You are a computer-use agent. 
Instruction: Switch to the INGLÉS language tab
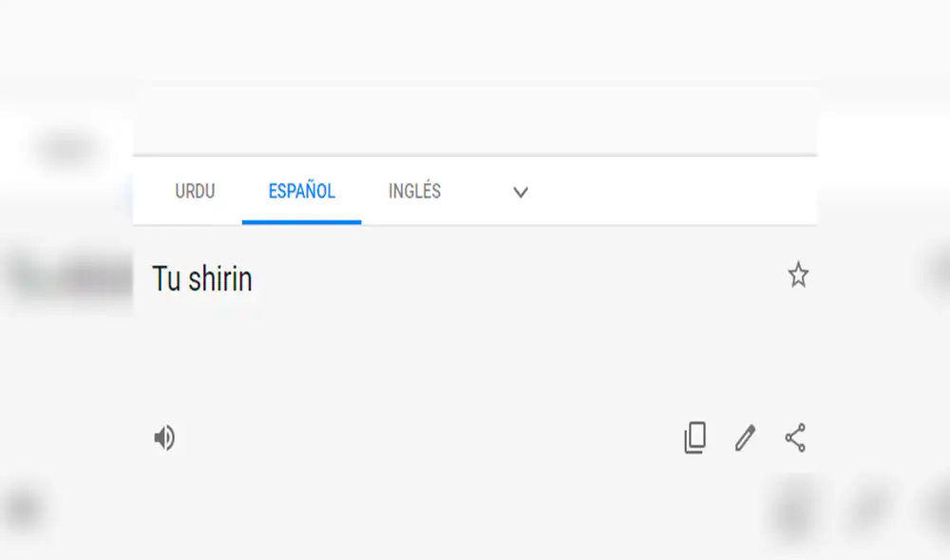point(413,192)
